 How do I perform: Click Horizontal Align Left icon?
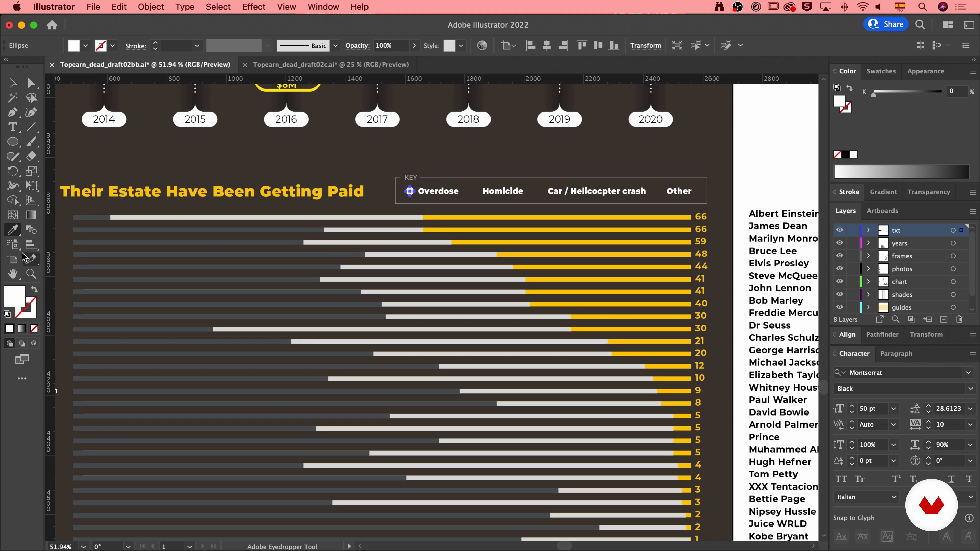[531, 46]
